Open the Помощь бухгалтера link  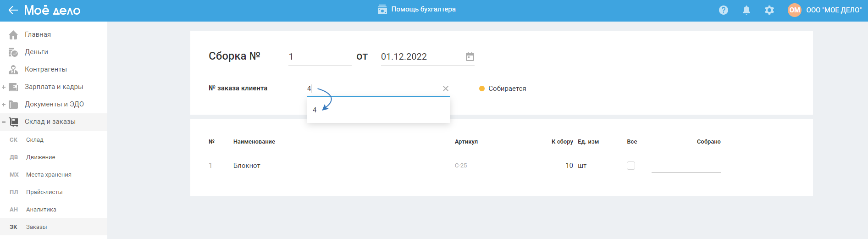(x=417, y=9)
